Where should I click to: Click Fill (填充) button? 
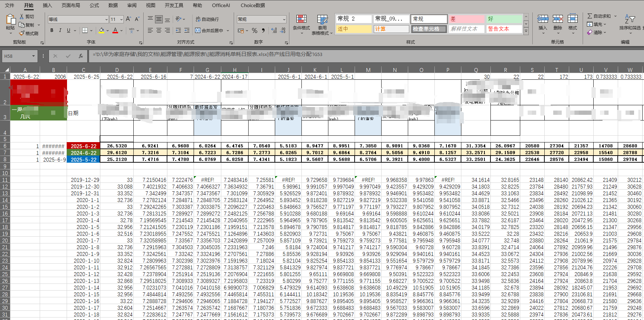click(x=596, y=24)
